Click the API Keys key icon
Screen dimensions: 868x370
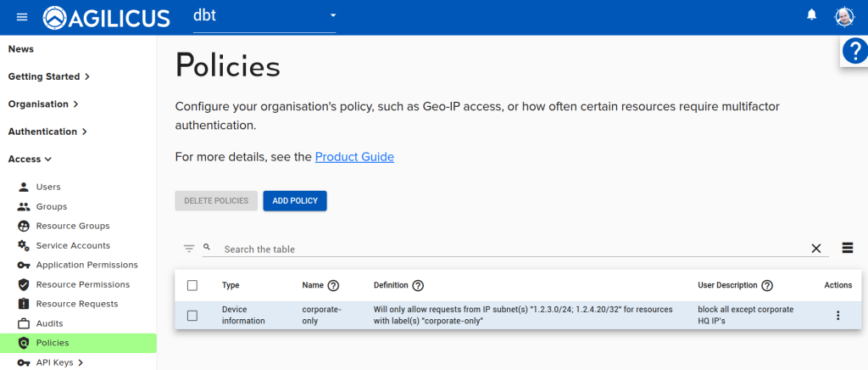[x=23, y=363]
